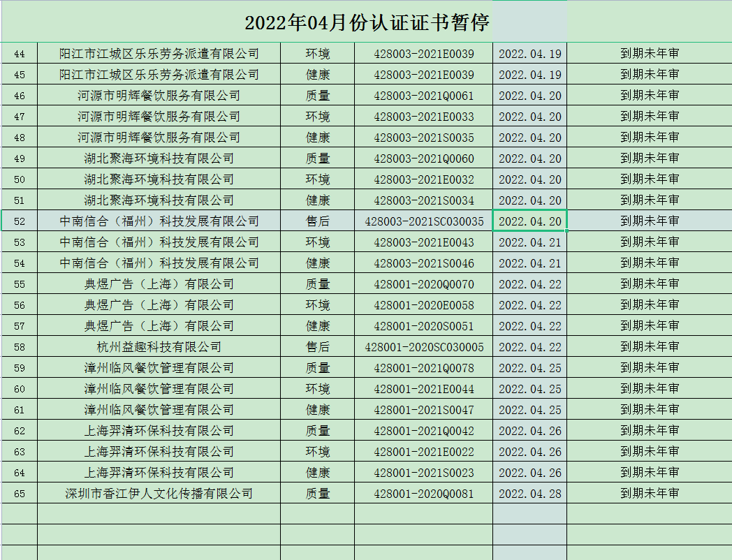Click the title cell 2022年04月份认证证书暂停
732x560 pixels.
[367, 22]
